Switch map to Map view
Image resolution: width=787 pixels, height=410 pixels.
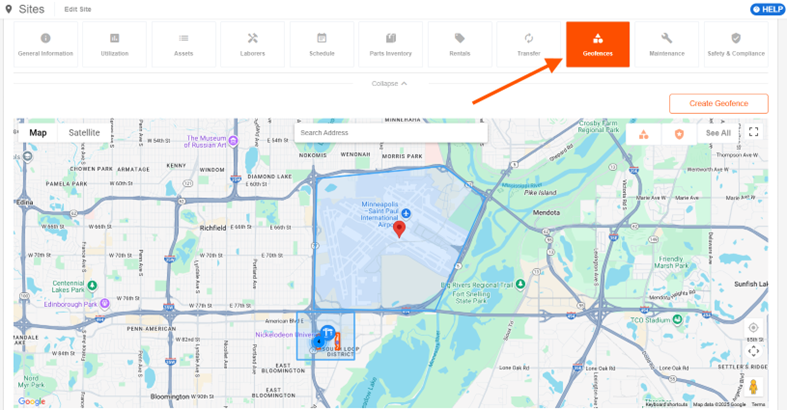pos(38,132)
